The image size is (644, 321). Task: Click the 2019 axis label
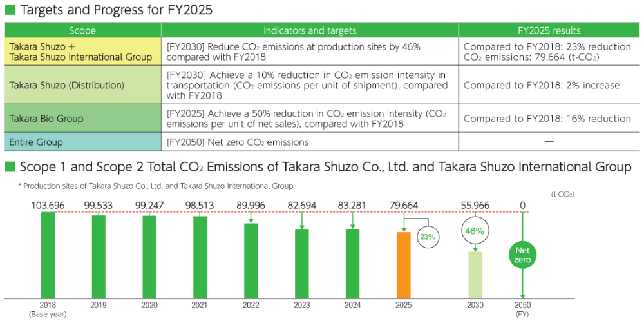point(99,306)
